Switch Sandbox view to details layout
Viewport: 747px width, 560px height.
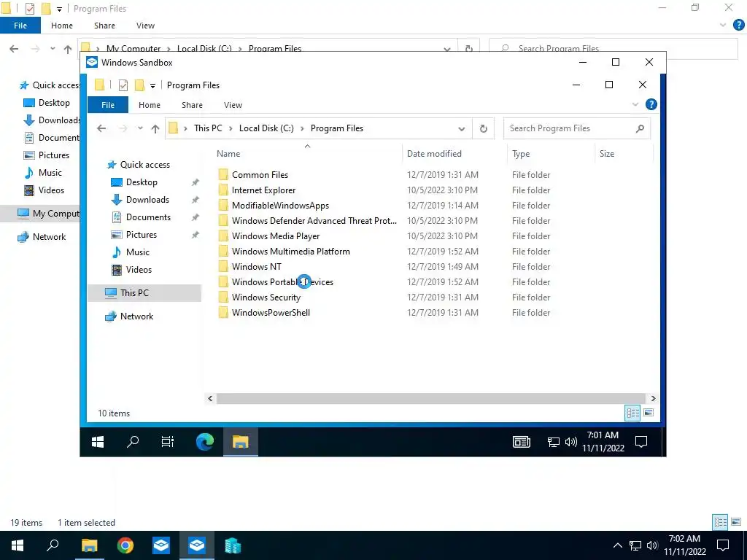[x=632, y=413]
